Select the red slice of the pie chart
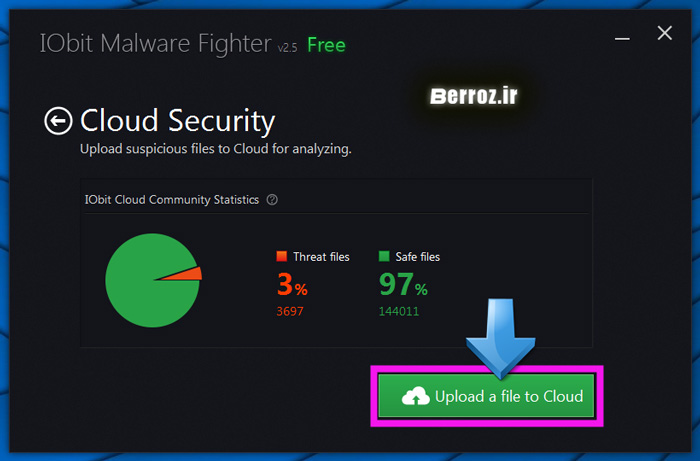 point(191,273)
